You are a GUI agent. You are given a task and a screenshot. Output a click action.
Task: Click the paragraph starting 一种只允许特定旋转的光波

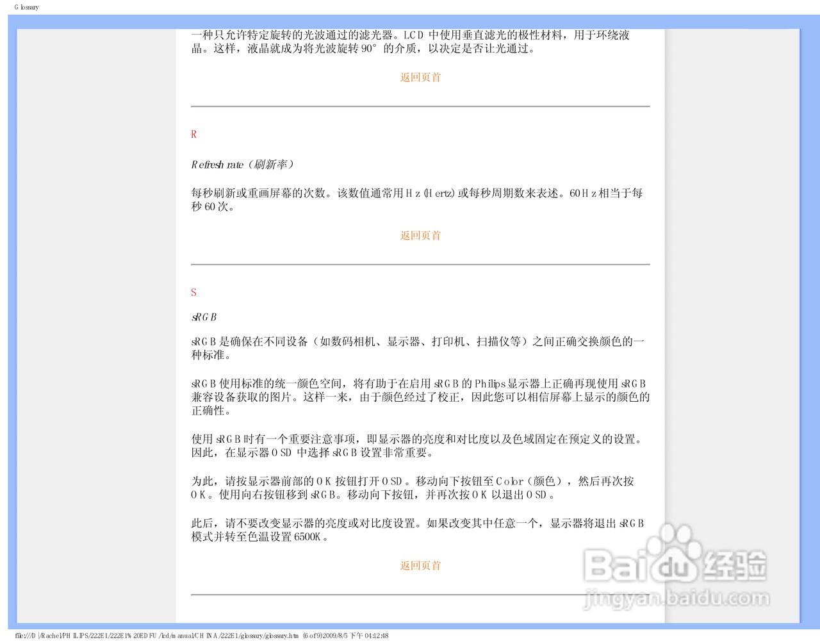[x=411, y=42]
